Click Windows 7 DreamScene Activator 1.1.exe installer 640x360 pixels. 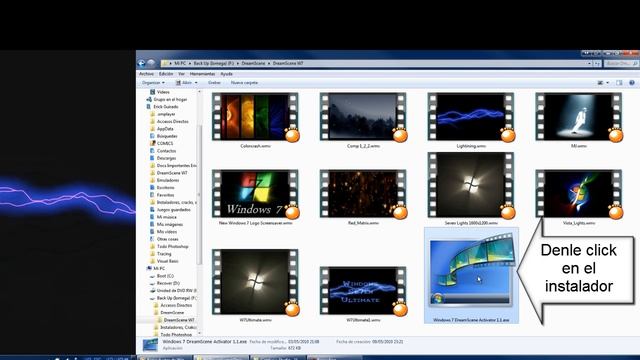(x=471, y=276)
